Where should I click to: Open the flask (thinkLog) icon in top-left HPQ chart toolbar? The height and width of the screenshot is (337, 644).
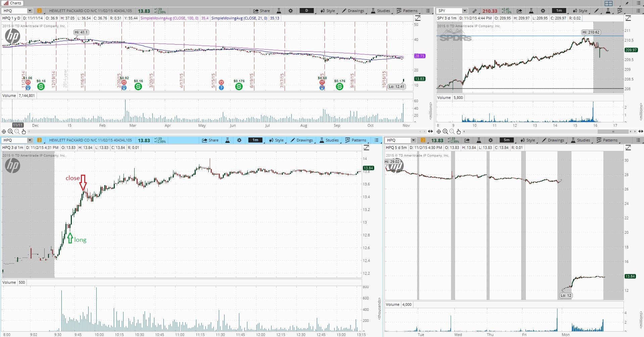(279, 11)
